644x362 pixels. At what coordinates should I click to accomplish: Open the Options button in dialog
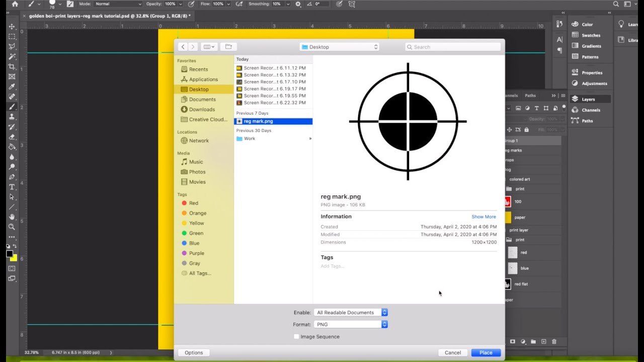pyautogui.click(x=194, y=352)
